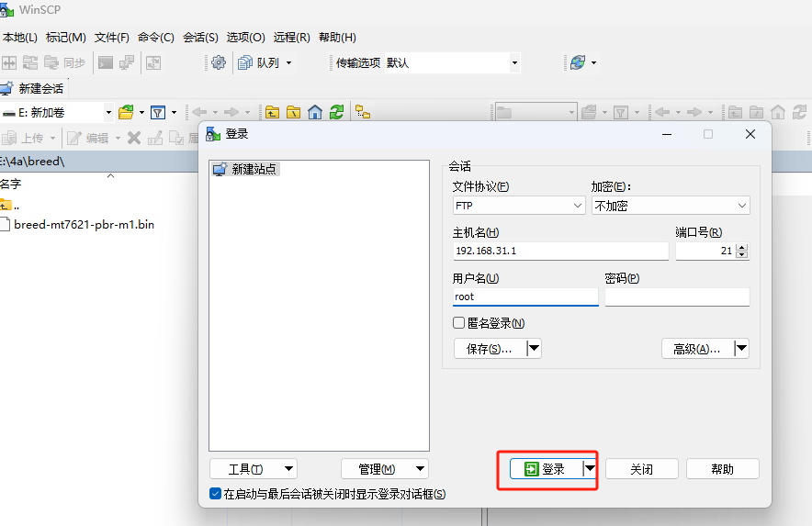This screenshot has height=526, width=812.
Task: Open the 帮助 menu in menu bar
Action: pos(337,38)
